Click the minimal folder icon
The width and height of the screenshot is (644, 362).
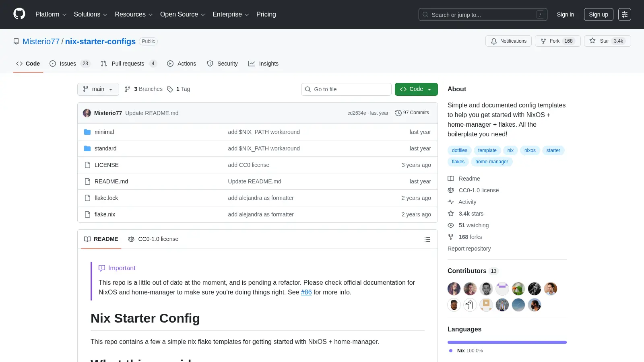(x=87, y=132)
